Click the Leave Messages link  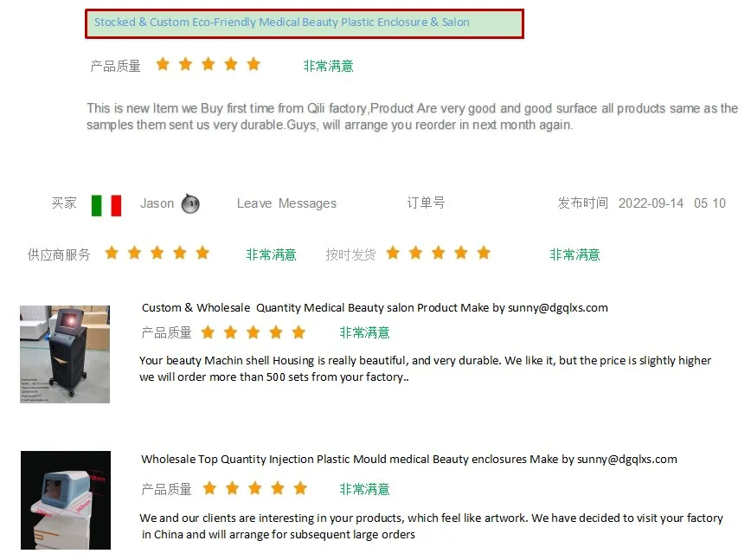pos(286,203)
